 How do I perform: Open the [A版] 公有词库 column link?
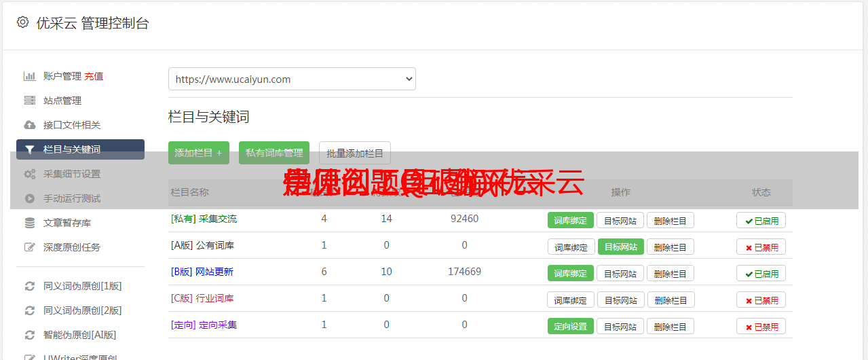tap(202, 245)
